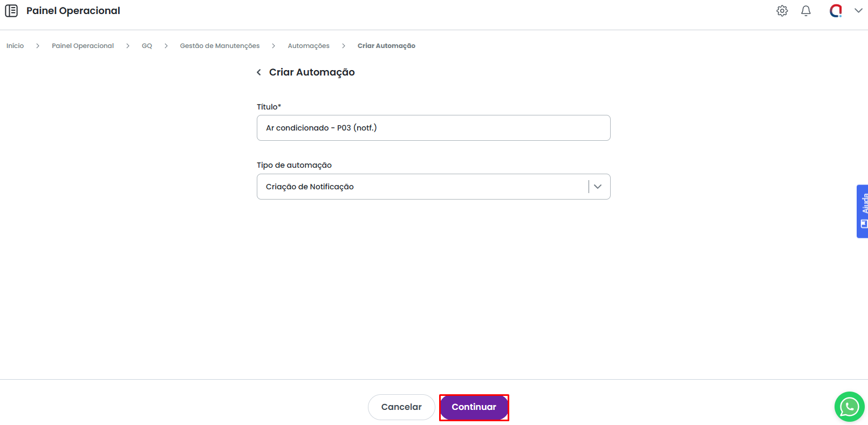Click the Painel Operacional header title
The width and height of the screenshot is (868, 425).
click(73, 11)
